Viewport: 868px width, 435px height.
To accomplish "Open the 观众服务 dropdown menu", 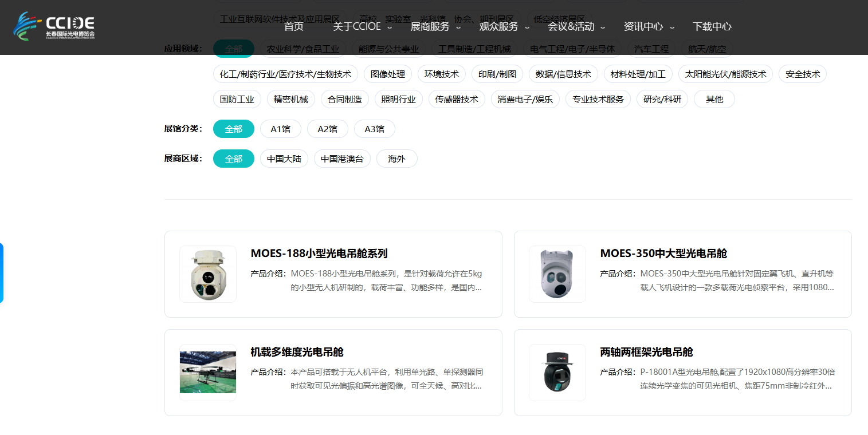I will click(x=504, y=26).
